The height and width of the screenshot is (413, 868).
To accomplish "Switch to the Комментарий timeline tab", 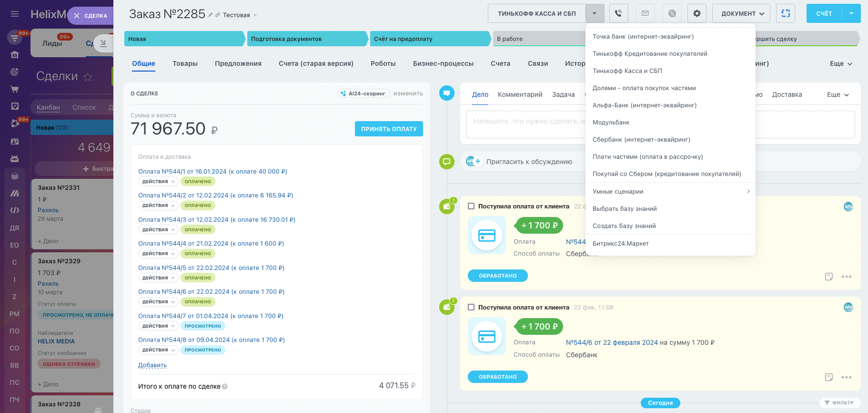I will pos(520,95).
